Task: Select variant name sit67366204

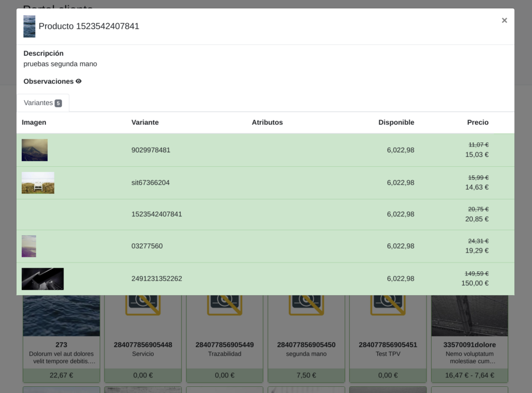Action: (150, 183)
